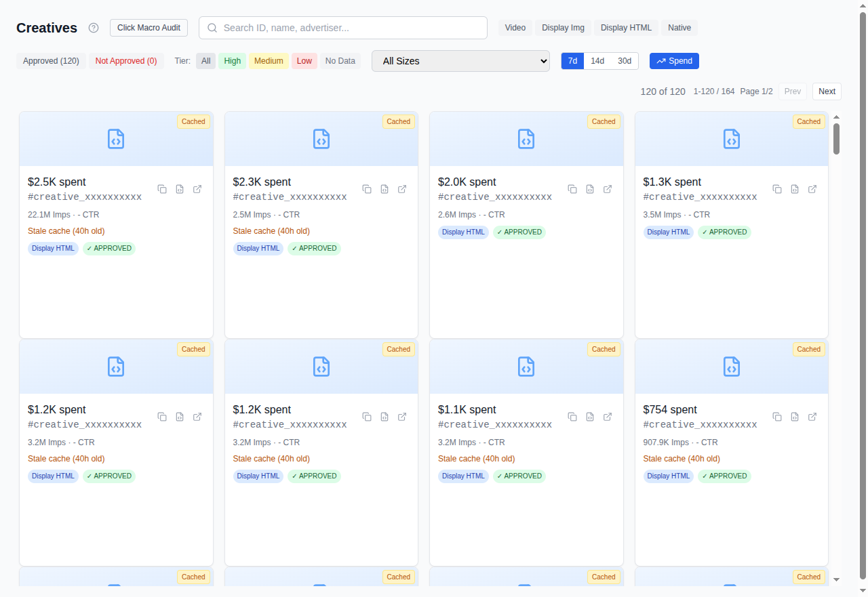
Task: Copy the ID of the first $1.2K creative
Action: coord(162,417)
